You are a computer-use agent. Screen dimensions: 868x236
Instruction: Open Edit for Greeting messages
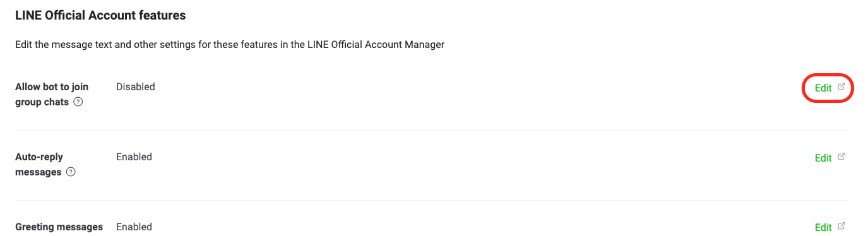point(823,228)
